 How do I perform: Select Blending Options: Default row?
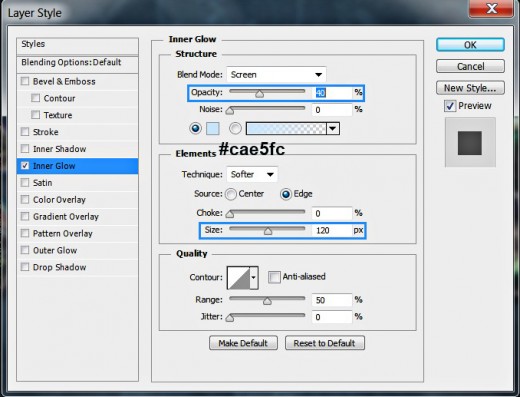[77, 64]
